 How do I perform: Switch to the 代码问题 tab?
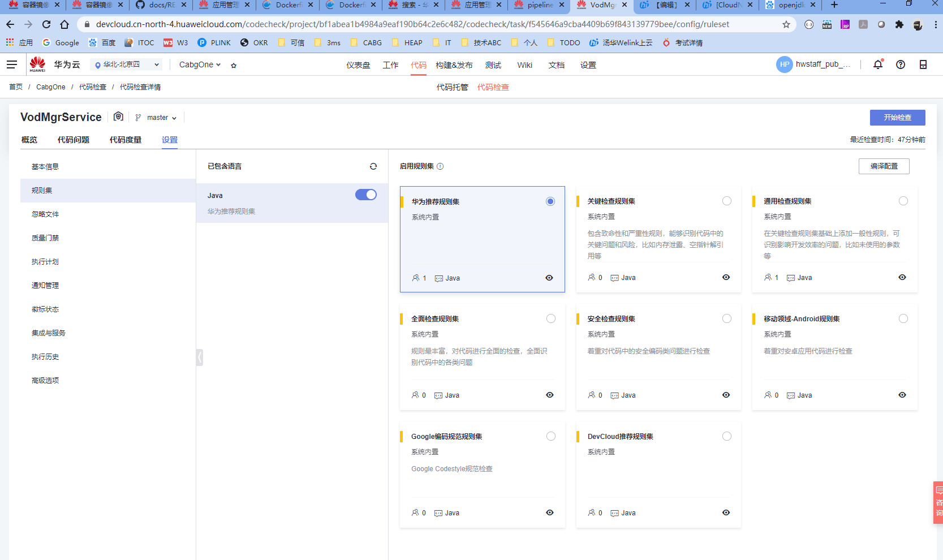point(74,140)
